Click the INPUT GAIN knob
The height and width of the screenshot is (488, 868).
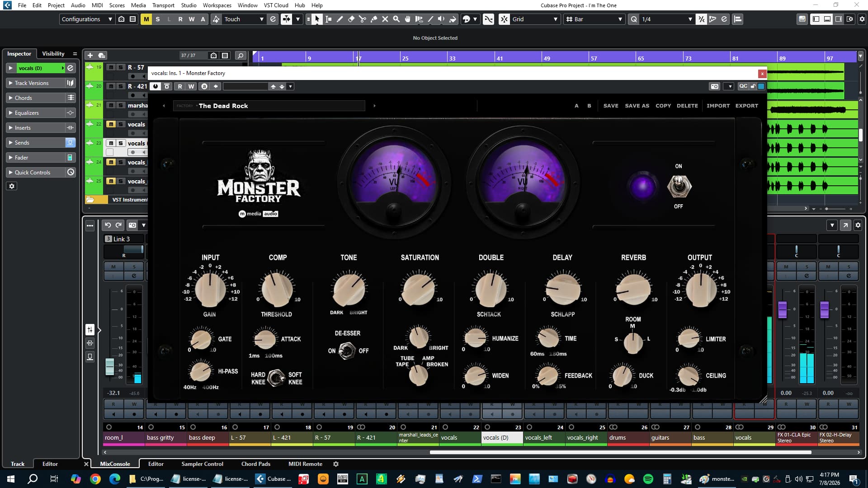click(x=210, y=289)
